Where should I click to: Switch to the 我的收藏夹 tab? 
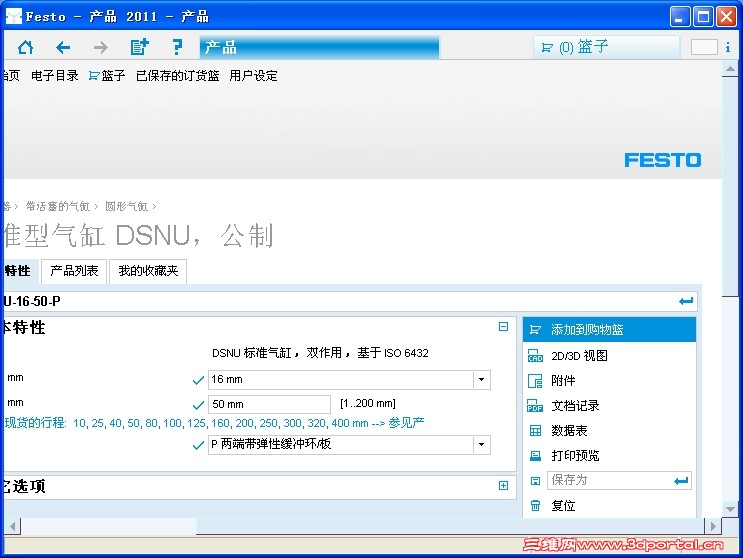[148, 271]
